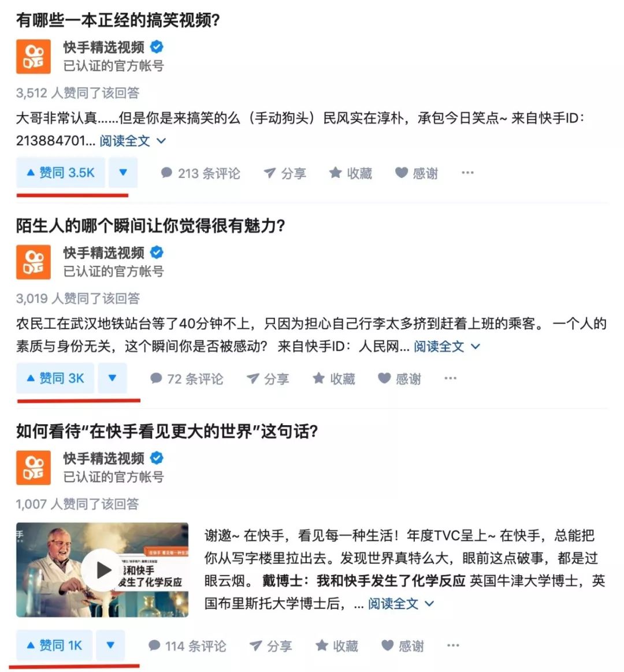Expand 阅读全文 on the first answer

click(x=133, y=140)
